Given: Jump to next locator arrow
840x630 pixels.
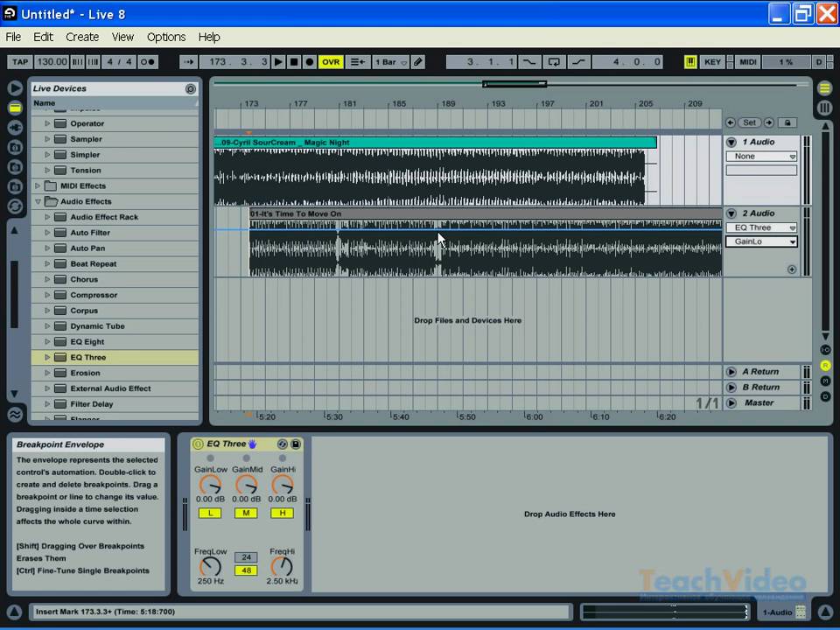Looking at the screenshot, I should pos(769,122).
